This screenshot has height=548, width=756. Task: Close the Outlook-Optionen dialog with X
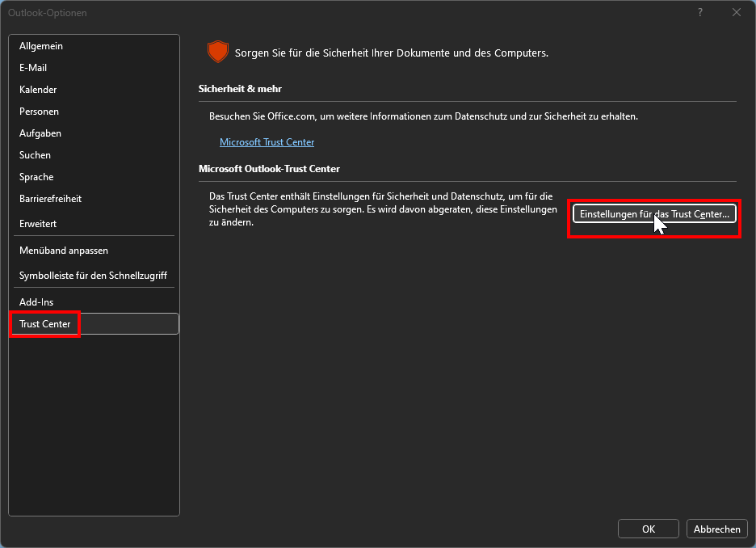[x=736, y=12]
